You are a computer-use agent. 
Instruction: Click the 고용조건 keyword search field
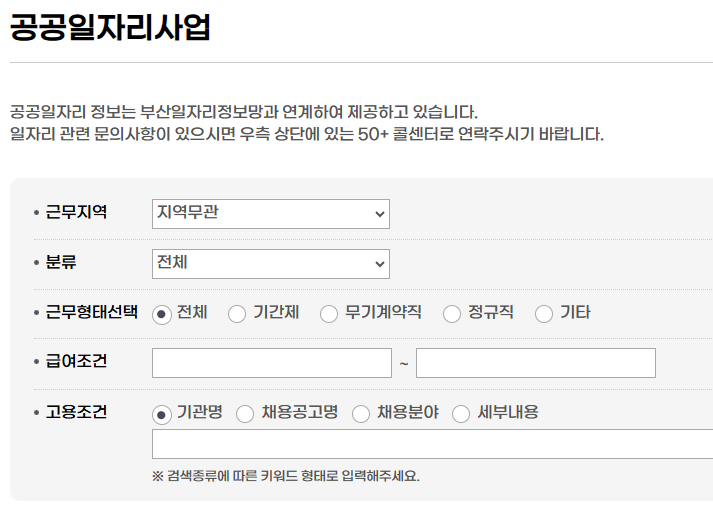point(432,444)
